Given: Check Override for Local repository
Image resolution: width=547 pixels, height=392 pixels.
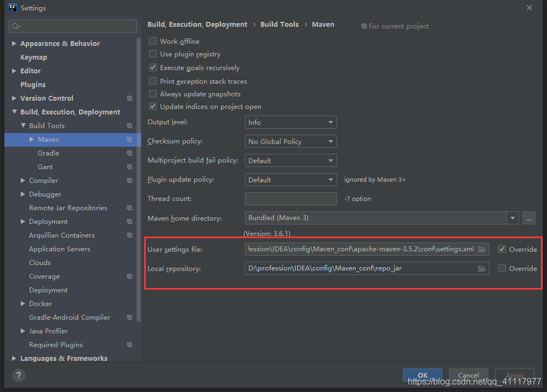Looking at the screenshot, I should [502, 268].
